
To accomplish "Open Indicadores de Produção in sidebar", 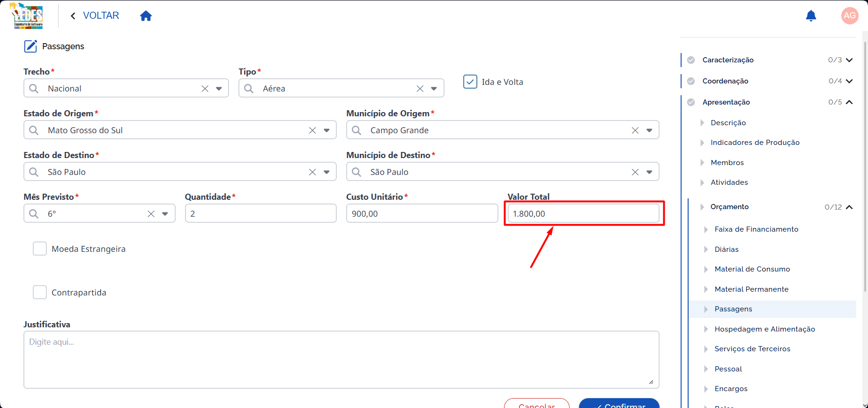I will pyautogui.click(x=755, y=143).
